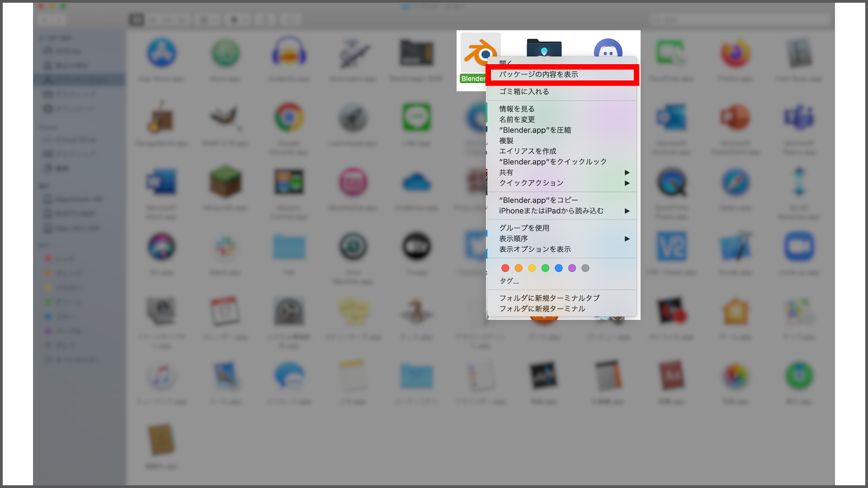
Task: Select "Blender.app"をコピー menu item
Action: (x=561, y=200)
